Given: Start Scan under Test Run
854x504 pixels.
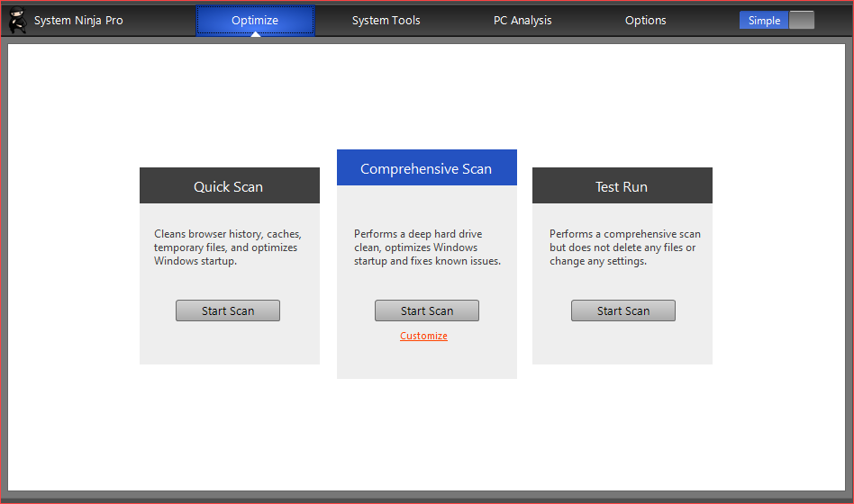Looking at the screenshot, I should click(623, 310).
